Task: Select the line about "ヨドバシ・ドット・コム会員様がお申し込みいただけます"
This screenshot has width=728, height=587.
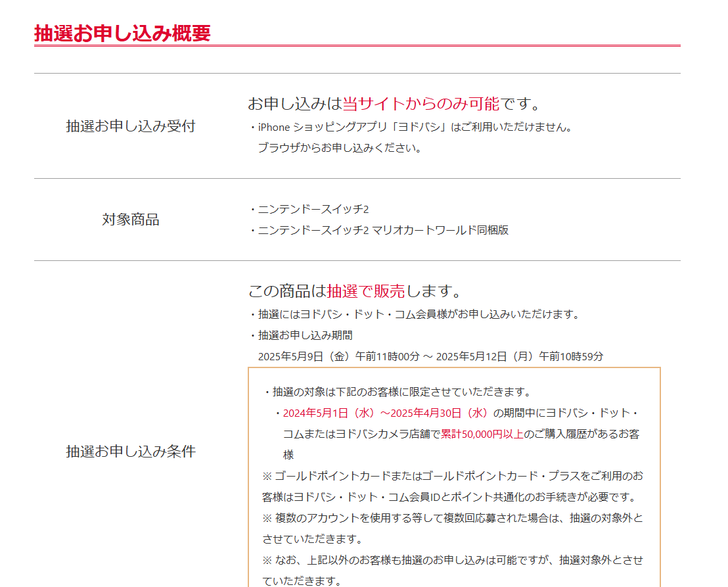Action: point(415,314)
